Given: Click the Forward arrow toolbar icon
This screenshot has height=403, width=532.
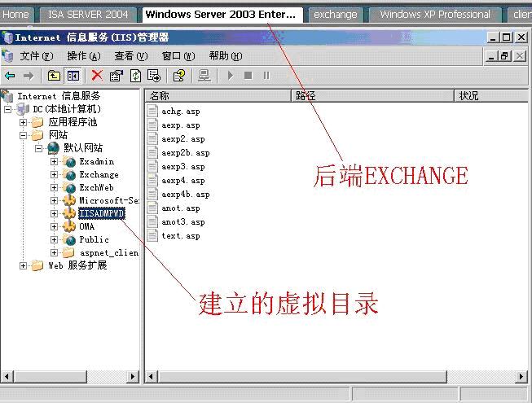Looking at the screenshot, I should pos(29,76).
